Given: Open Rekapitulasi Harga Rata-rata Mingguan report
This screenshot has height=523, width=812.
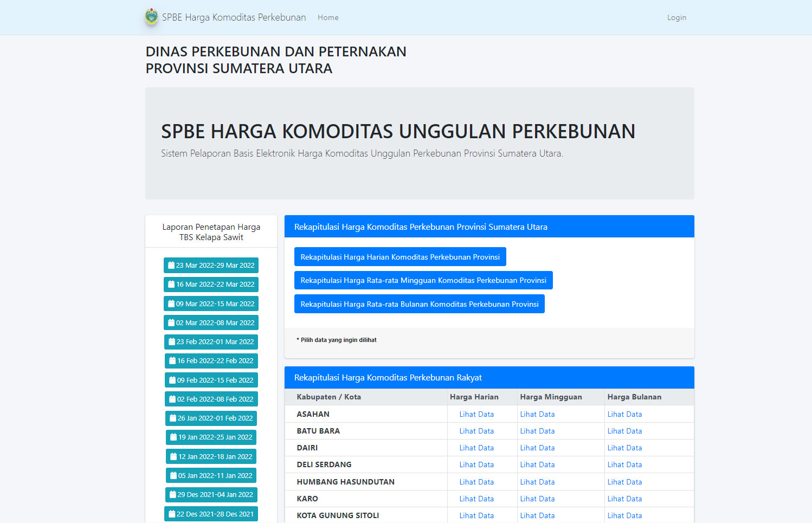Looking at the screenshot, I should pos(423,280).
